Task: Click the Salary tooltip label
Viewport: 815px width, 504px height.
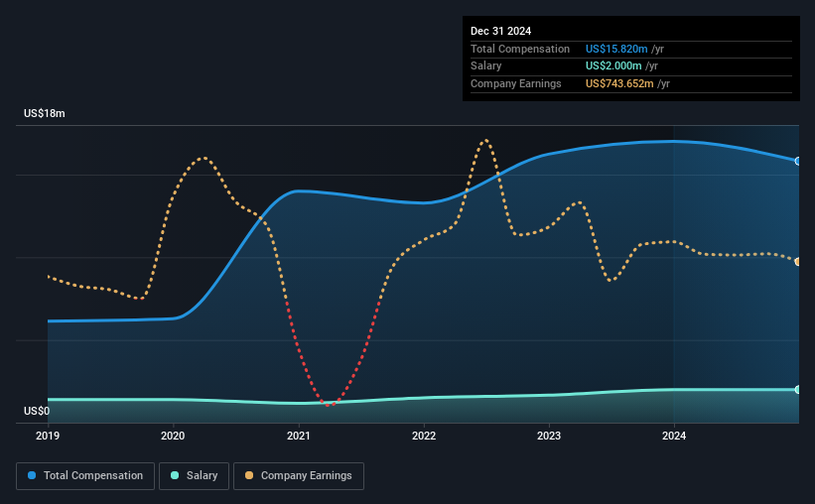Action: pos(486,66)
